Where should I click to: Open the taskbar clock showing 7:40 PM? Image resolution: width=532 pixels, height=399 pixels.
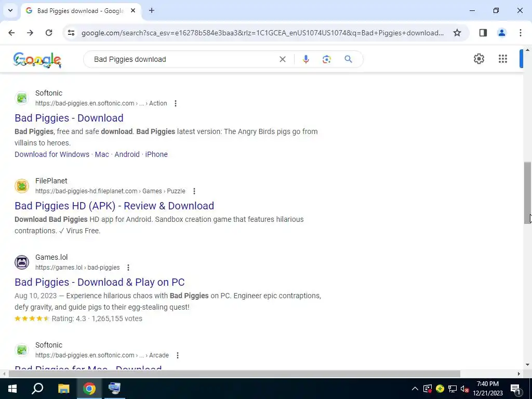coord(487,389)
